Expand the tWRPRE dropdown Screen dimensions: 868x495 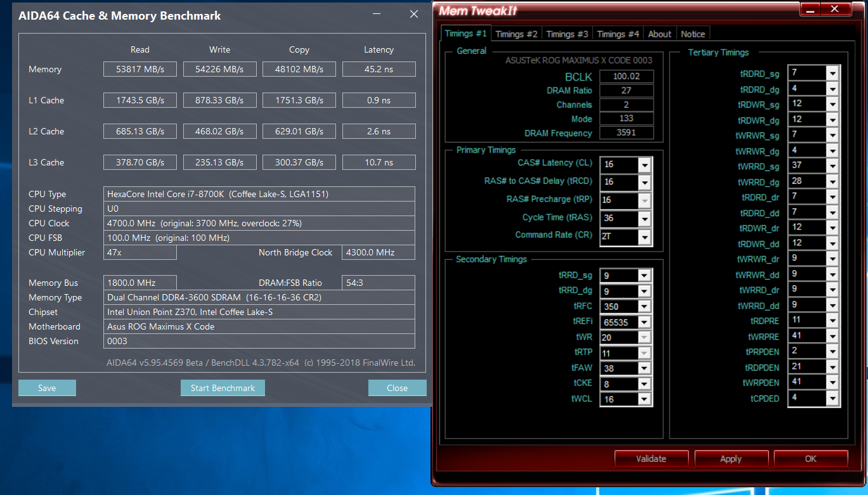832,337
